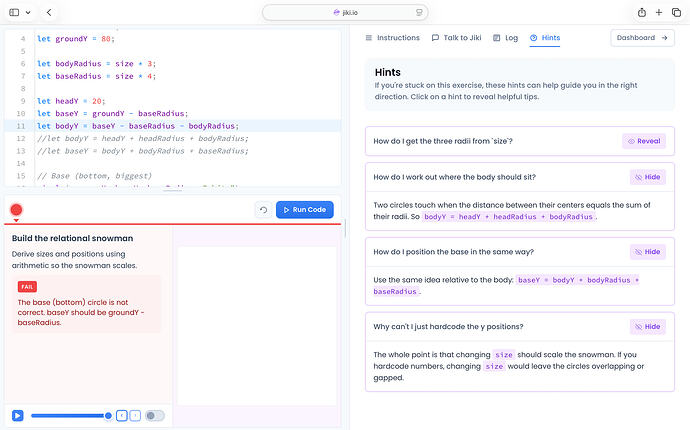Hide the hardcode y positions hint
Image resolution: width=690 pixels, height=430 pixels.
point(648,327)
